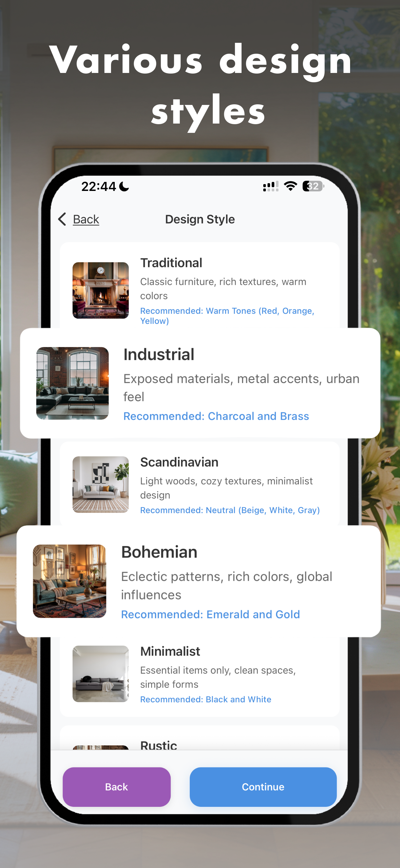Tap the underlined Back link at top
Image resolution: width=400 pixels, height=868 pixels.
pyautogui.click(x=86, y=219)
